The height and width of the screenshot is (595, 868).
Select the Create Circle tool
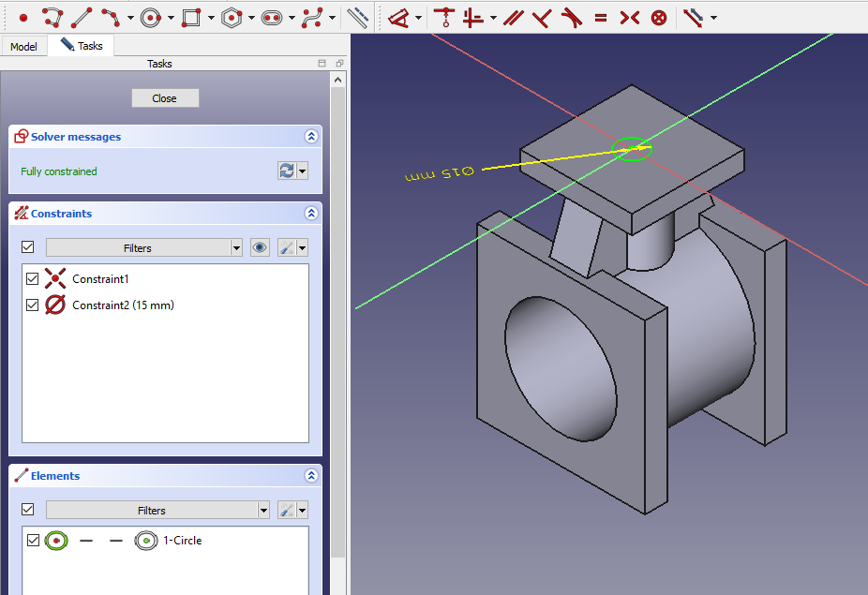(x=151, y=17)
